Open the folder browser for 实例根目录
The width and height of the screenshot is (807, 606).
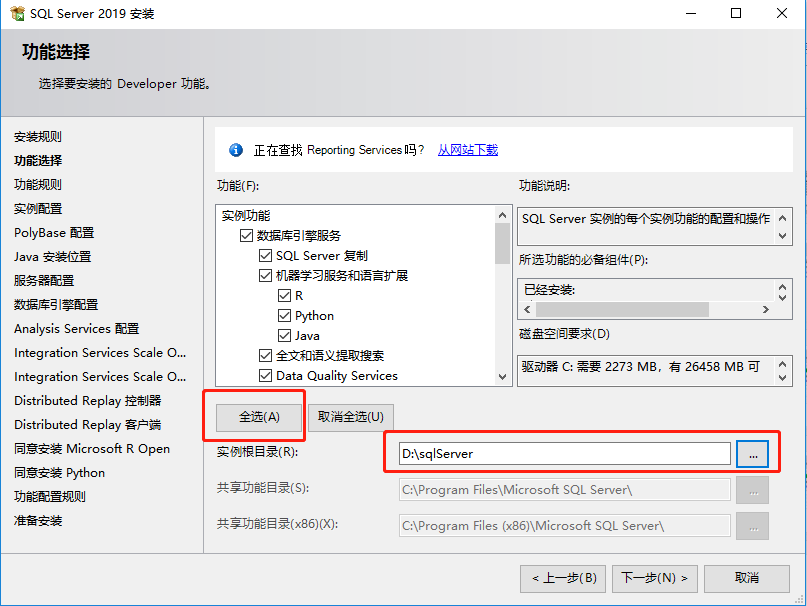[752, 453]
